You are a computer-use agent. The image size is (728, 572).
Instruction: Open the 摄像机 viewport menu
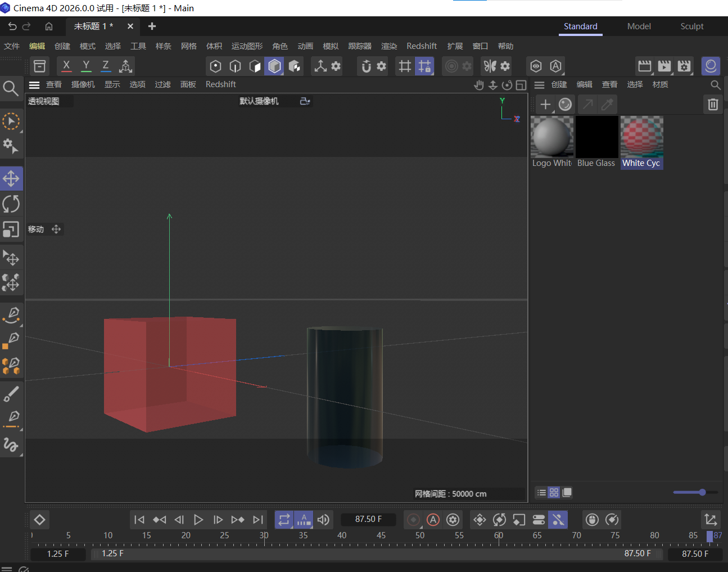(83, 84)
